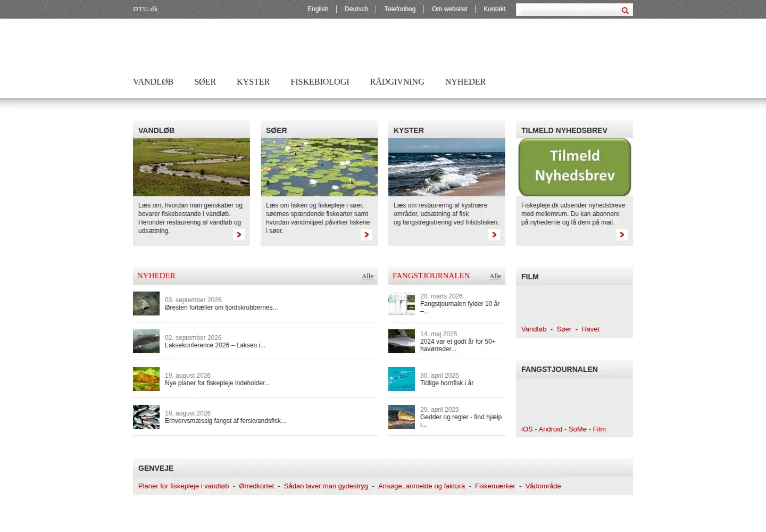The height and width of the screenshot is (532, 766).
Task: Open the Vandløb film link
Action: pos(534,329)
